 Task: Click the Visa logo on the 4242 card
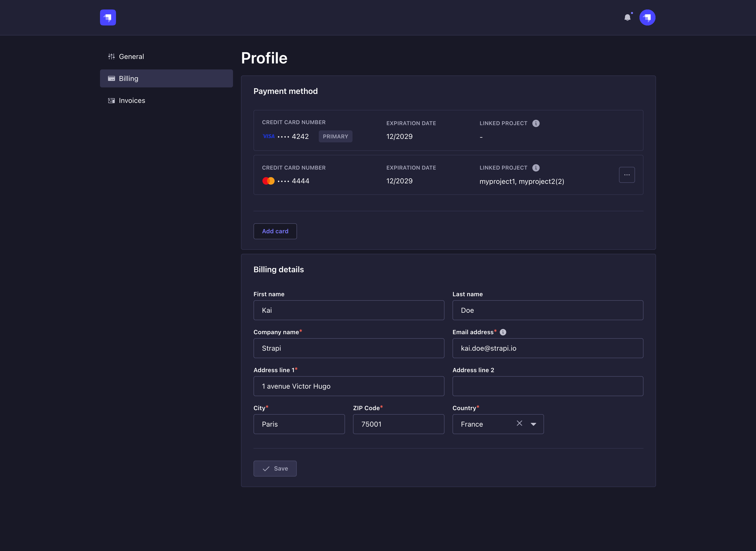click(268, 136)
